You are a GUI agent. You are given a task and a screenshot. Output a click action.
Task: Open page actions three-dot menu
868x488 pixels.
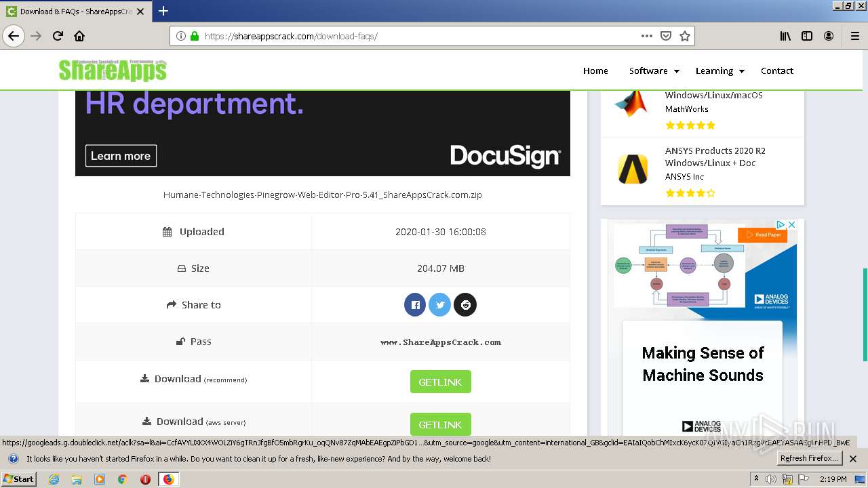(x=647, y=36)
